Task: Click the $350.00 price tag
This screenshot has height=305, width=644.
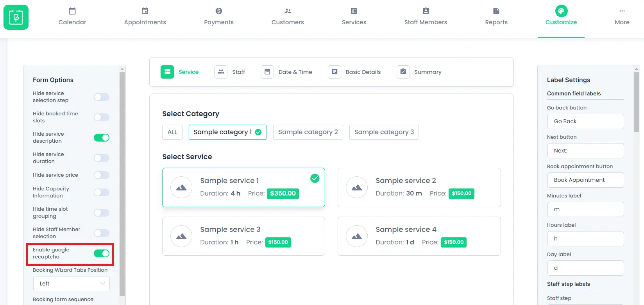Action: pos(283,194)
